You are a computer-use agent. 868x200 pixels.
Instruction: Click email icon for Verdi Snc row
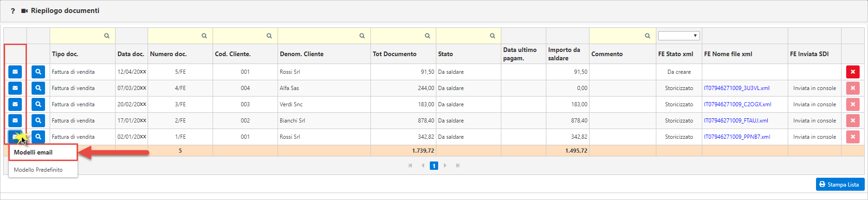(x=15, y=104)
